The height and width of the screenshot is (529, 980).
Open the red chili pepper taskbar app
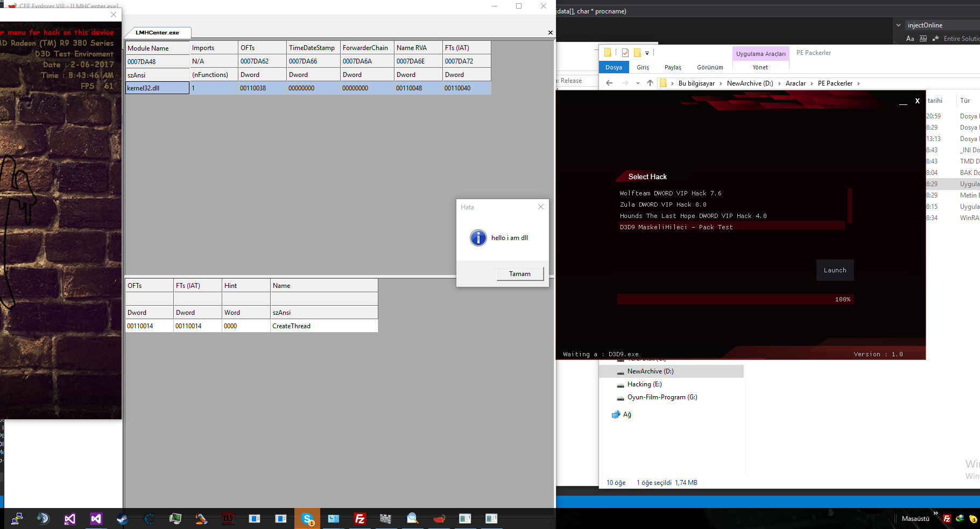pyautogui.click(x=439, y=519)
